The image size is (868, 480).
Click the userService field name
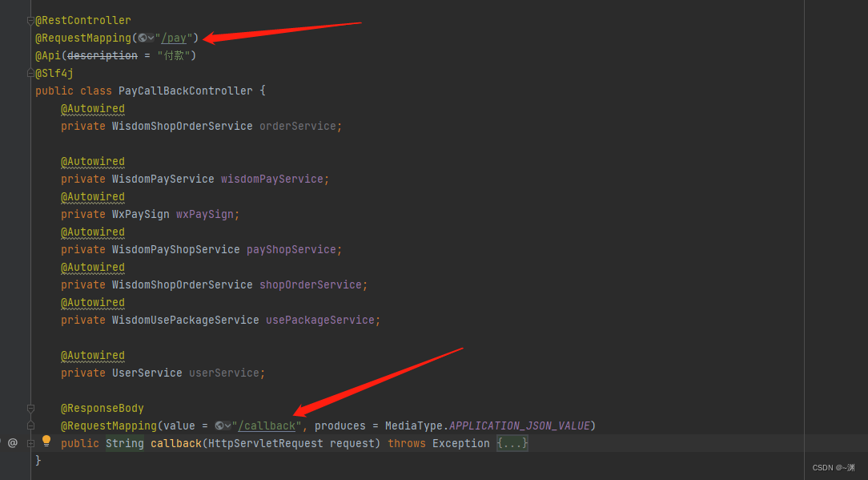(x=224, y=373)
